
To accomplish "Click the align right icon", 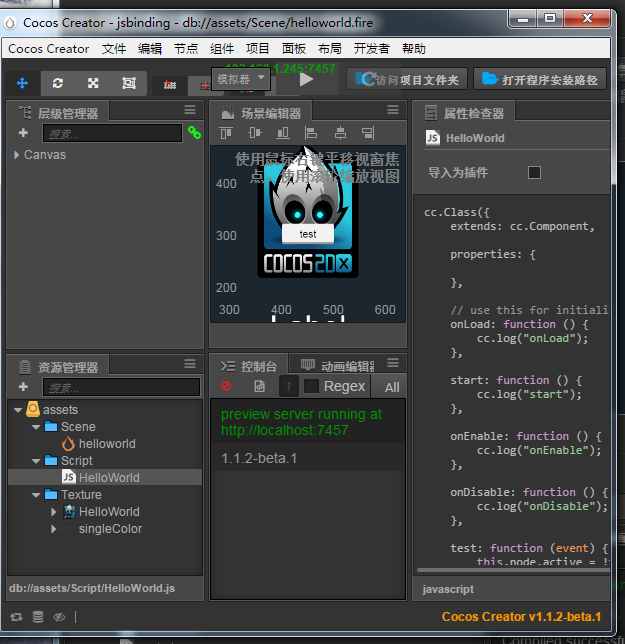I will click(x=368, y=133).
